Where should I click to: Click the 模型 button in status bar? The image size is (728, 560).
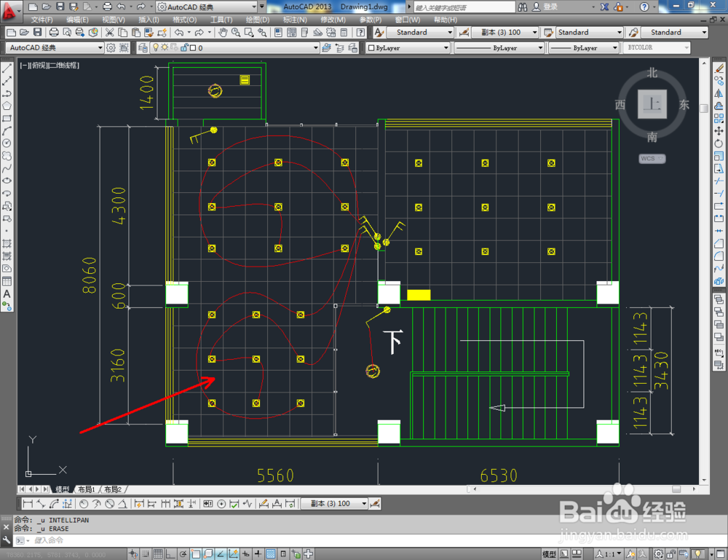[x=549, y=554]
